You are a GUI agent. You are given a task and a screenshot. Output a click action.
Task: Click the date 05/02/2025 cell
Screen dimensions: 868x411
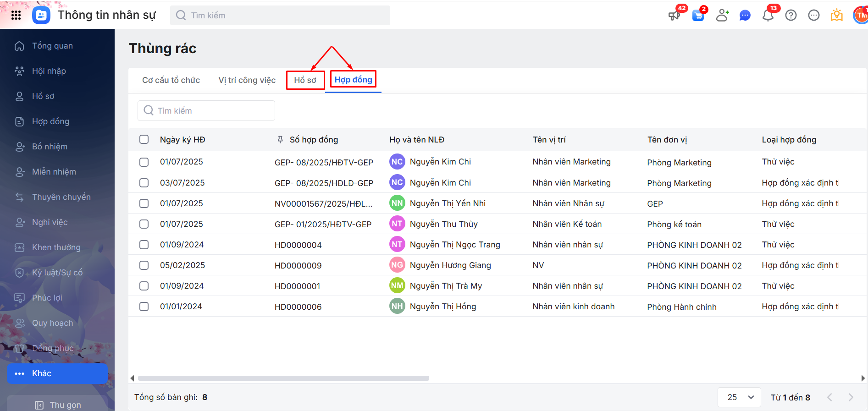(x=182, y=265)
